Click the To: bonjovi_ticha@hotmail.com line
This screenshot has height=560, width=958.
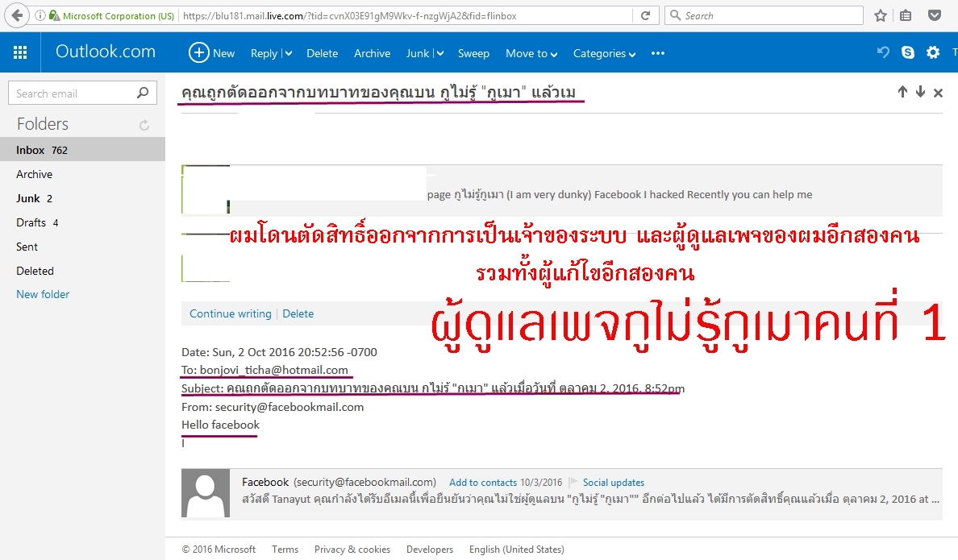click(x=264, y=370)
